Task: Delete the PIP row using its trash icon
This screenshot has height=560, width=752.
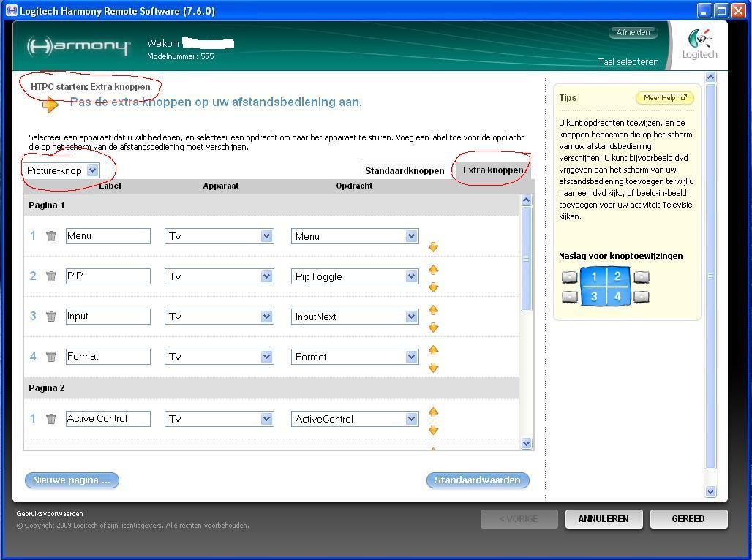Action: coord(50,276)
